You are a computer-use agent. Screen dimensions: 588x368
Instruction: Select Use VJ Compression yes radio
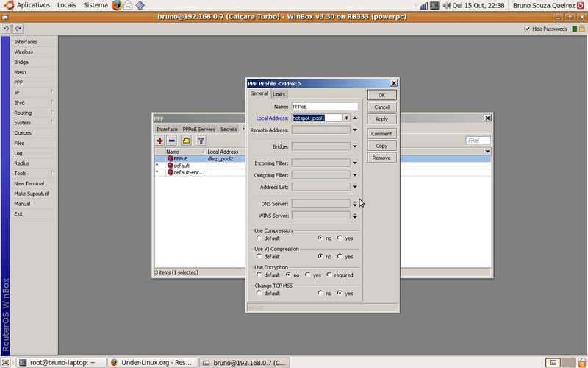[x=340, y=256]
